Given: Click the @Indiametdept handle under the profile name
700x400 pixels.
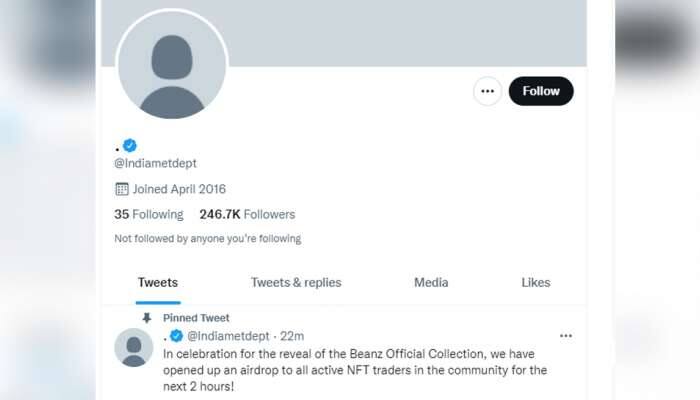Looking at the screenshot, I should point(155,163).
